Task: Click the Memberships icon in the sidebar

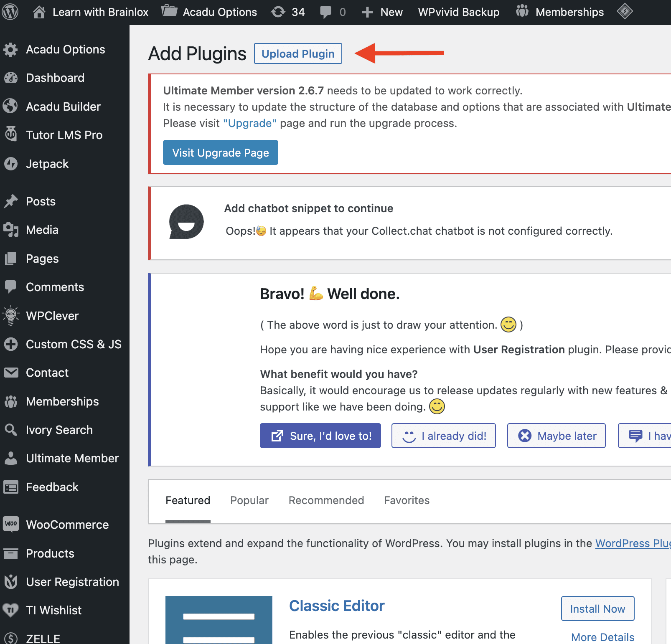Action: 11,401
